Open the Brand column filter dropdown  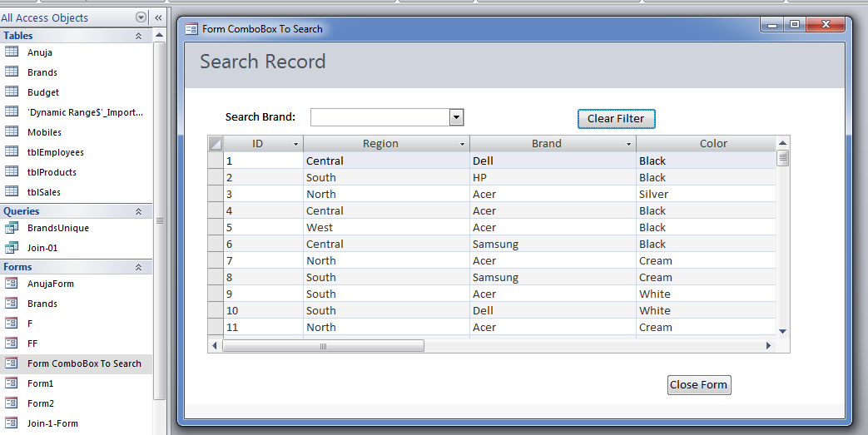pyautogui.click(x=629, y=144)
